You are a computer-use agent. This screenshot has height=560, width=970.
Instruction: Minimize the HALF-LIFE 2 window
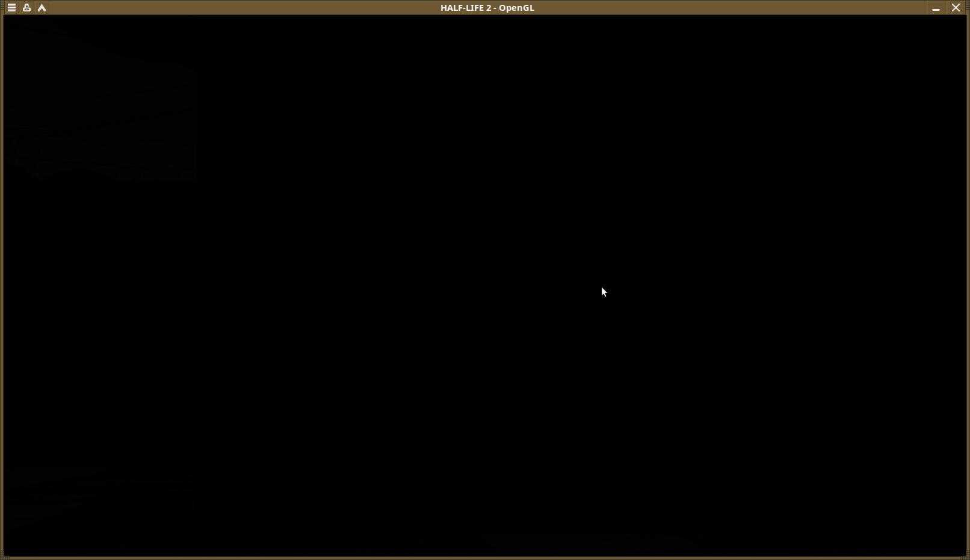click(x=936, y=8)
